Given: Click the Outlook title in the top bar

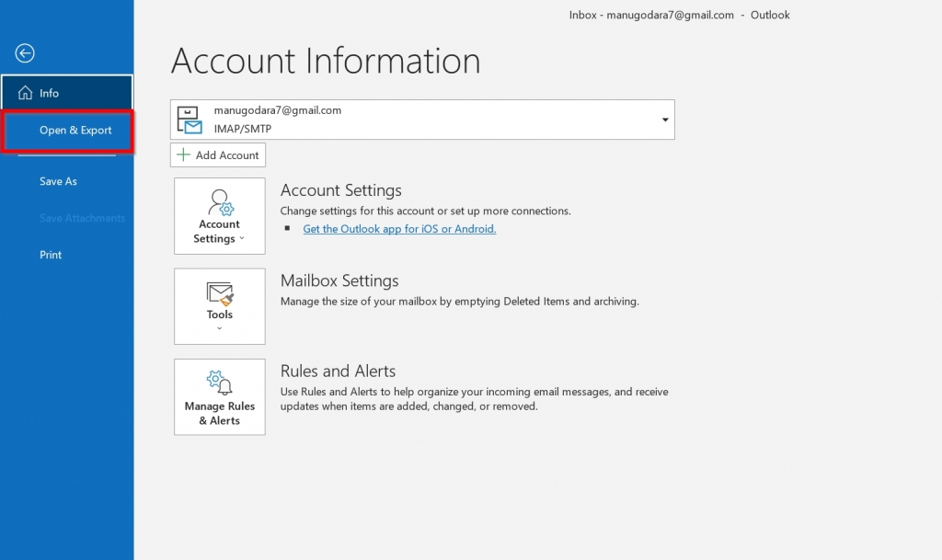Looking at the screenshot, I should coord(770,15).
